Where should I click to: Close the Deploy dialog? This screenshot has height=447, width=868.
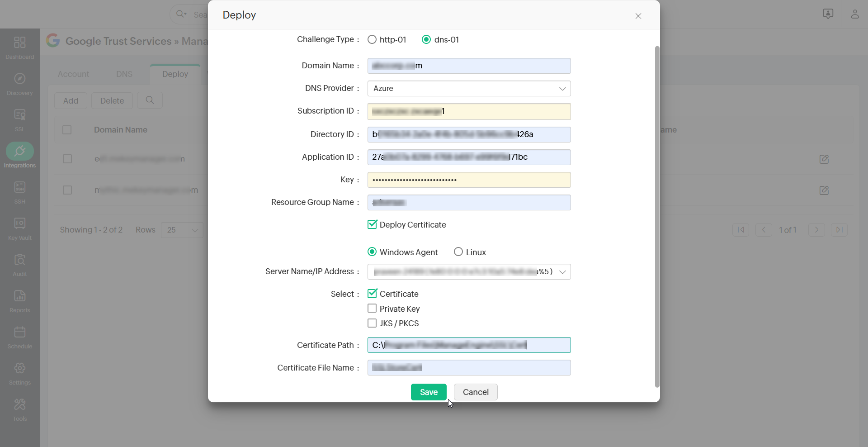click(638, 16)
